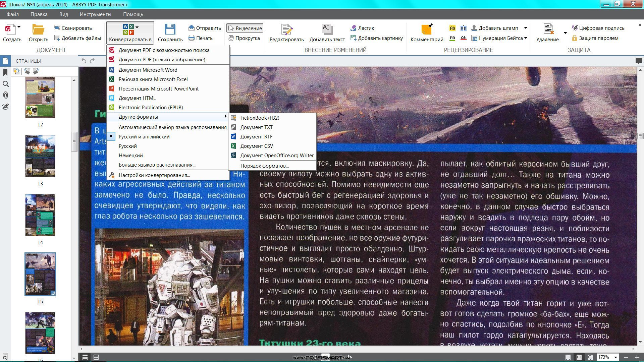644x362 pixels.
Task: Click Добавить файлы button
Action: point(78,38)
